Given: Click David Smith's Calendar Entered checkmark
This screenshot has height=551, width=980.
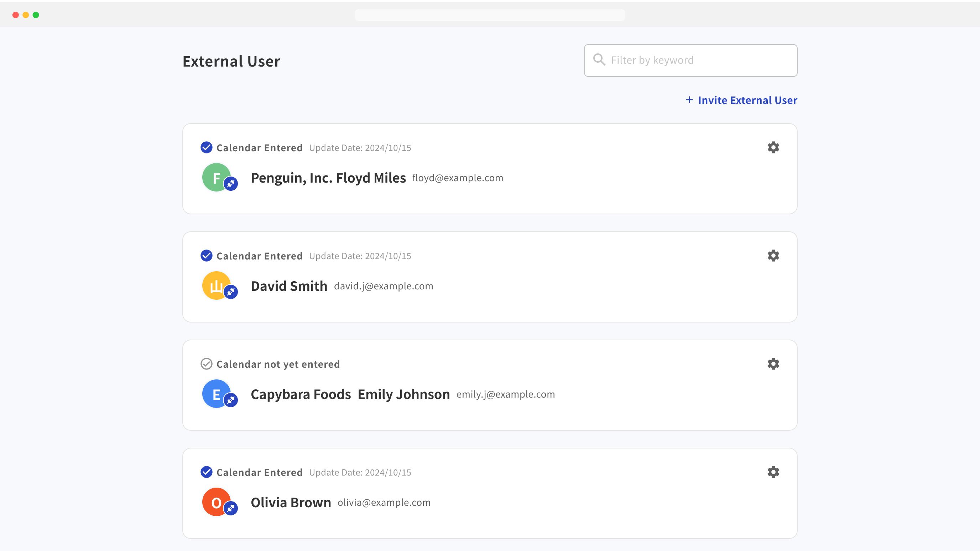Looking at the screenshot, I should (206, 256).
